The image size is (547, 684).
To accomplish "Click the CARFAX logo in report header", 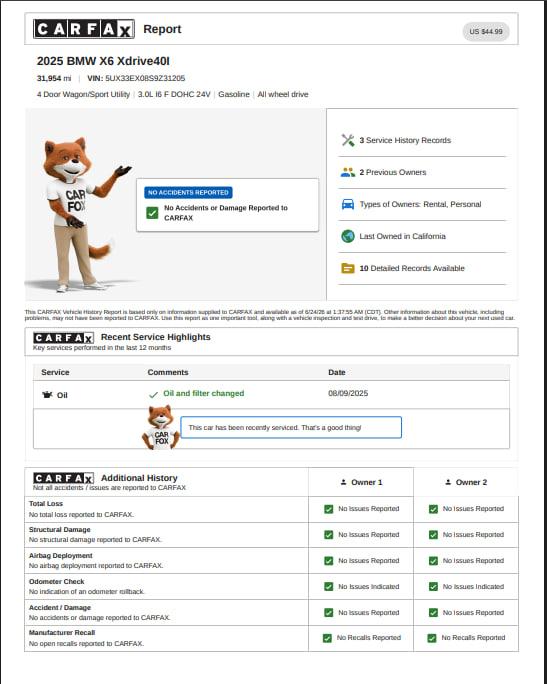I will (84, 29).
